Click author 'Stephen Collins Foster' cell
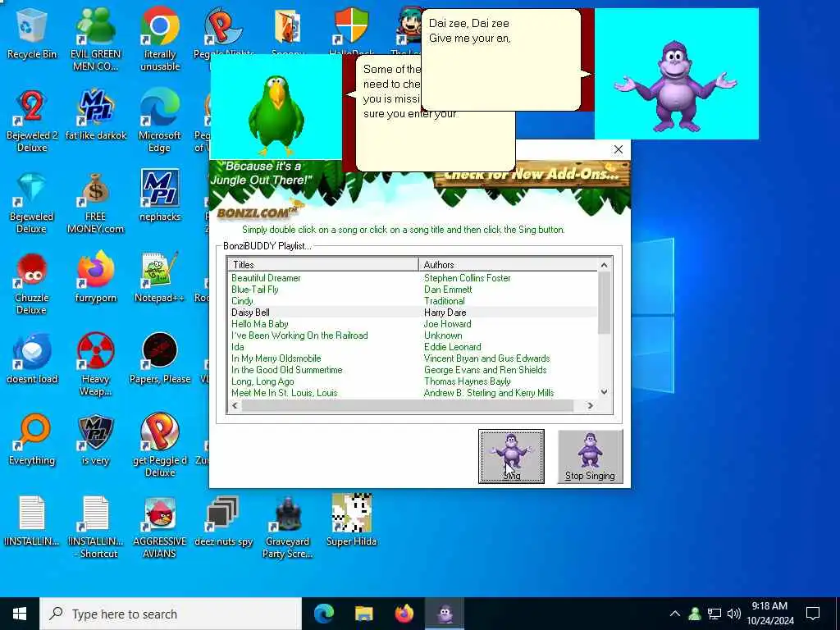This screenshot has width=840, height=630. [x=467, y=278]
